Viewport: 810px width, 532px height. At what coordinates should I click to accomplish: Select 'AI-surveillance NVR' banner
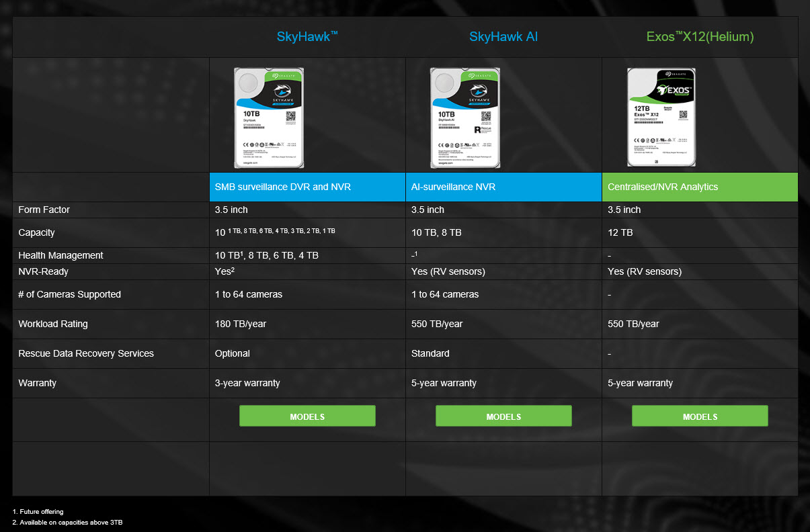(x=503, y=187)
